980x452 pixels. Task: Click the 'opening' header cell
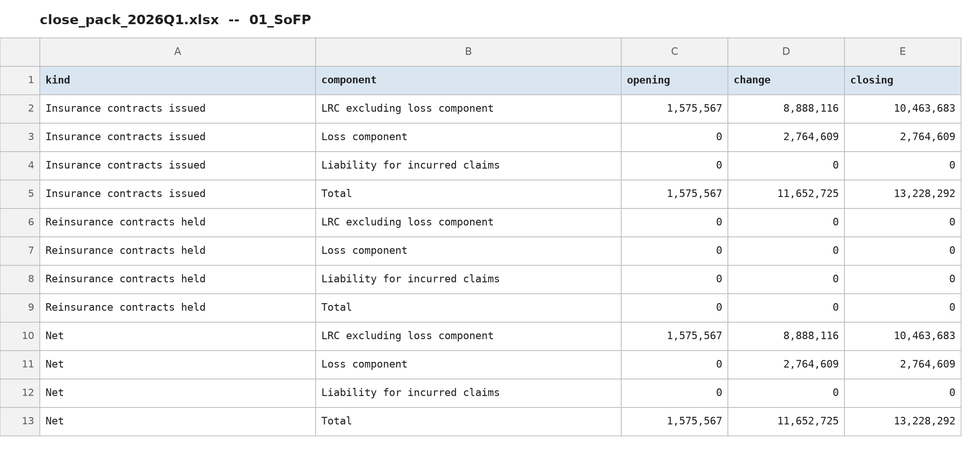(x=674, y=81)
